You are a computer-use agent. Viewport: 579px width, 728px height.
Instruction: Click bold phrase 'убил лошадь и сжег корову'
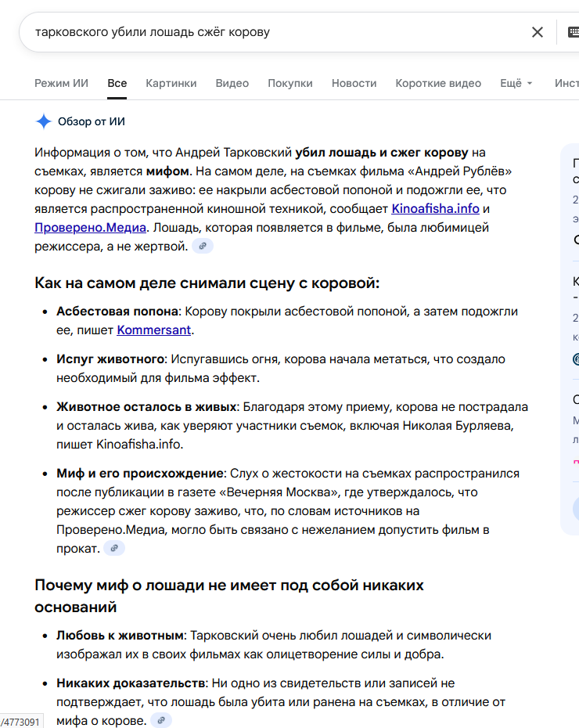382,153
